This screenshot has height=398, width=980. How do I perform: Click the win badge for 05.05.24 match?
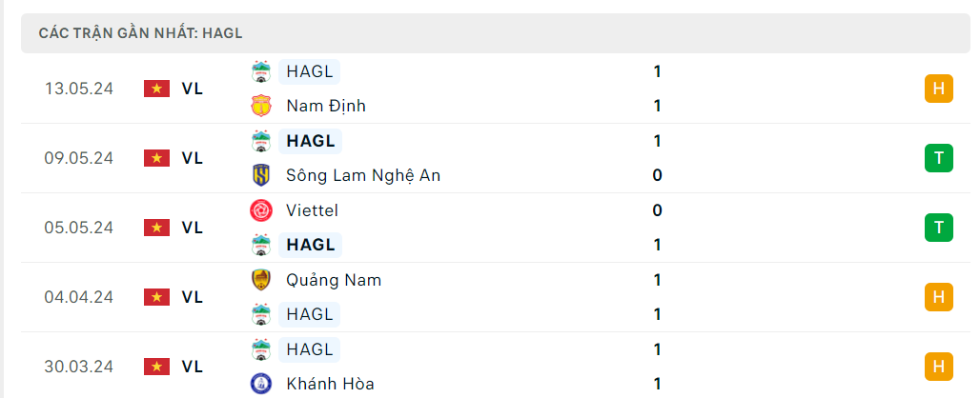tap(938, 228)
